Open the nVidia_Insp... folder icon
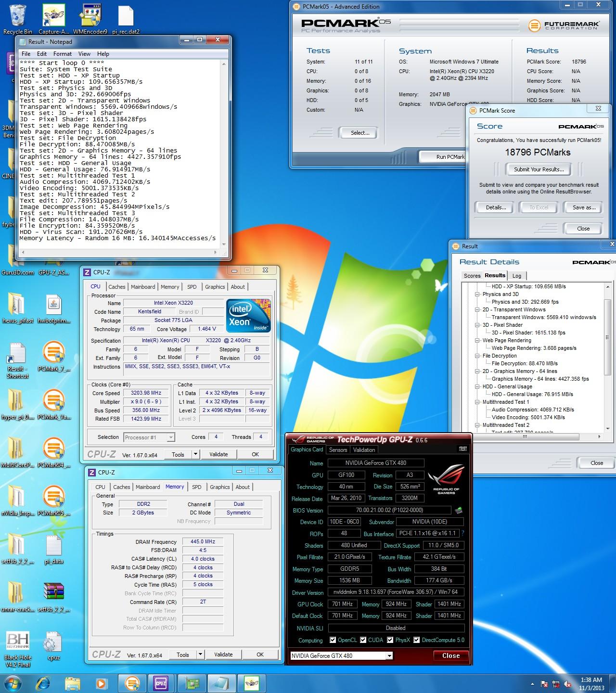 pos(17,500)
